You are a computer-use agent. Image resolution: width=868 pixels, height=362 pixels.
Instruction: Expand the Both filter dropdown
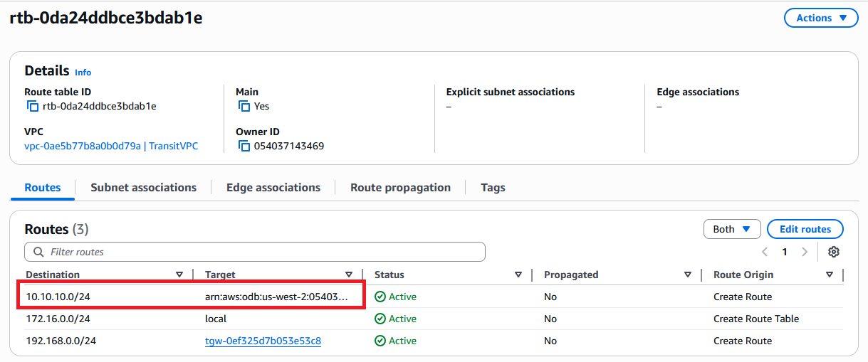(731, 229)
